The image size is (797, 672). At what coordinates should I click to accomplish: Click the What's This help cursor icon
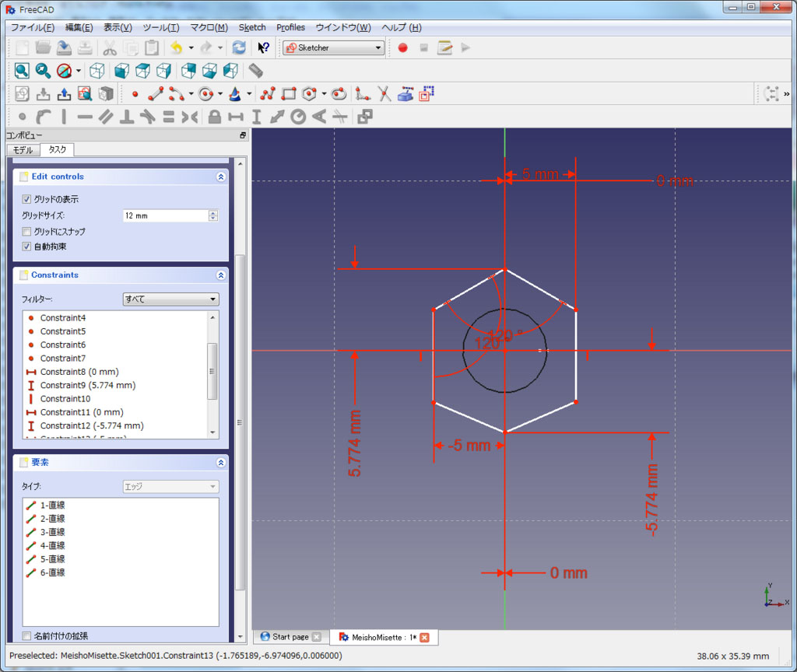(263, 47)
